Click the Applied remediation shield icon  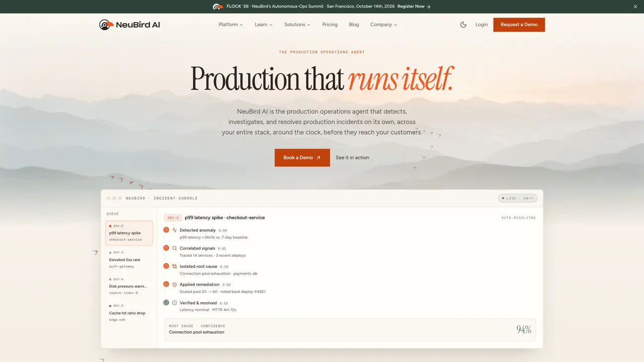click(175, 285)
